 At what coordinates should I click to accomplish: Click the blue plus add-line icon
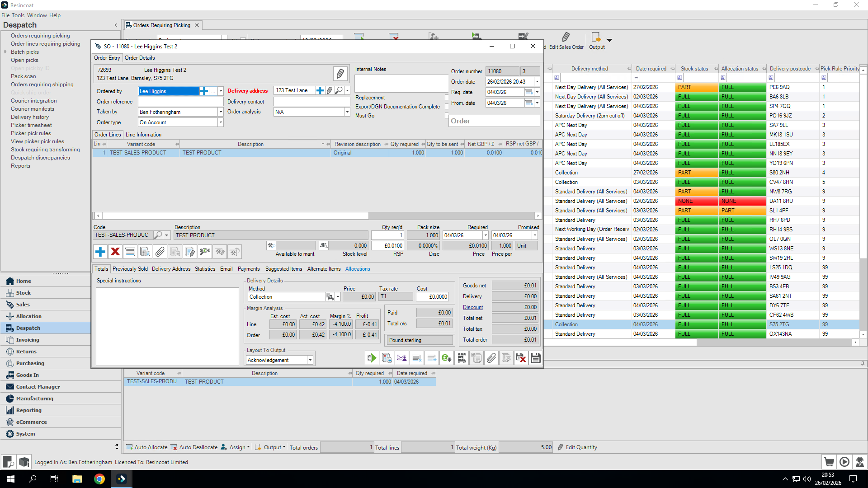pos(100,252)
